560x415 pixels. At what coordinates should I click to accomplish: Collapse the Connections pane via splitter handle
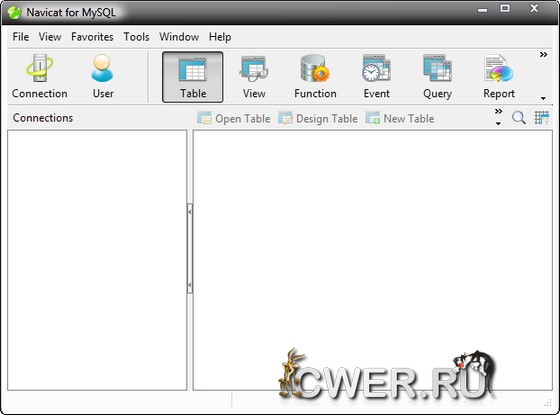(190, 248)
